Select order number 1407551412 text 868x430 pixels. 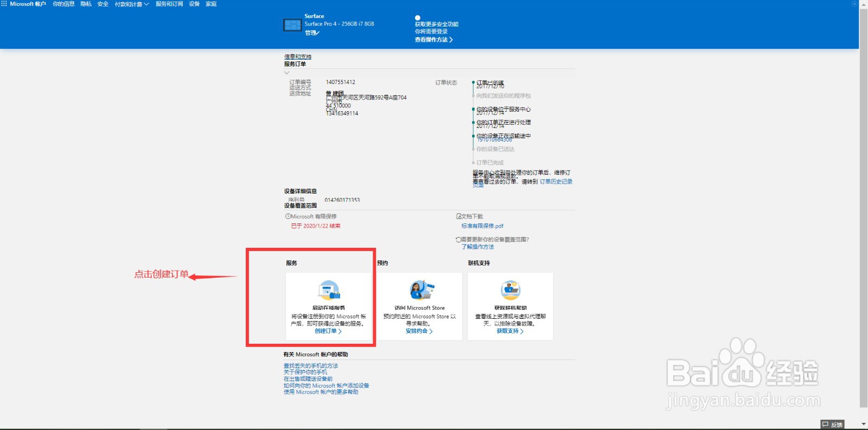[x=341, y=82]
